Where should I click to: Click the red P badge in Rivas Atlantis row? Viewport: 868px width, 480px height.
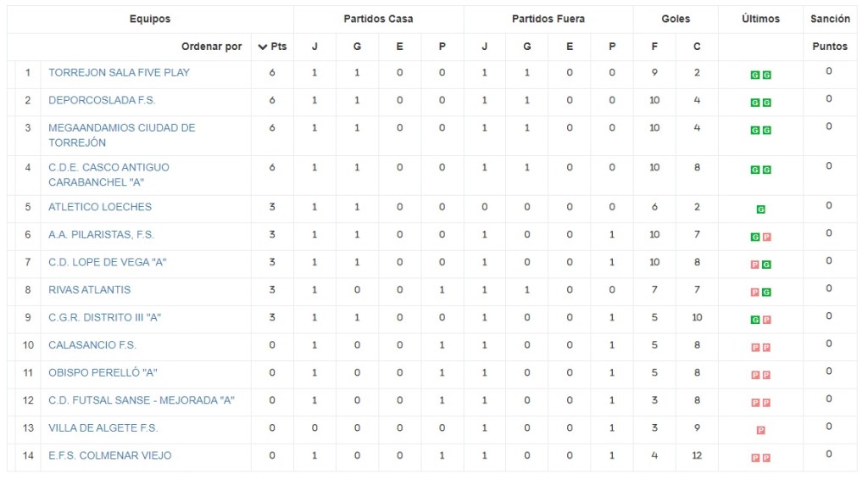click(754, 293)
